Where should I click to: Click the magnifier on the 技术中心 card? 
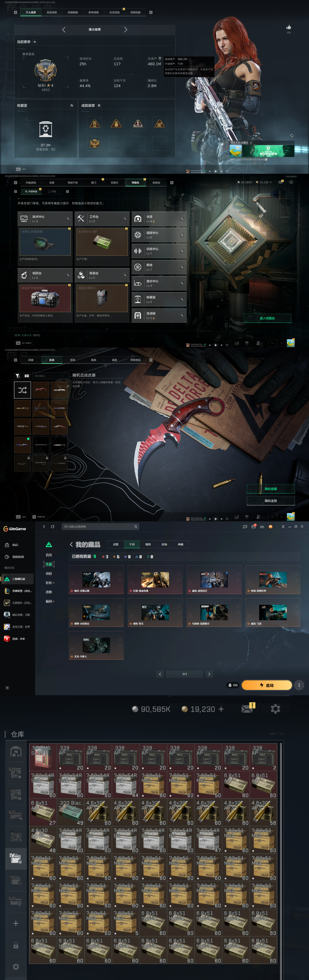tap(68, 218)
